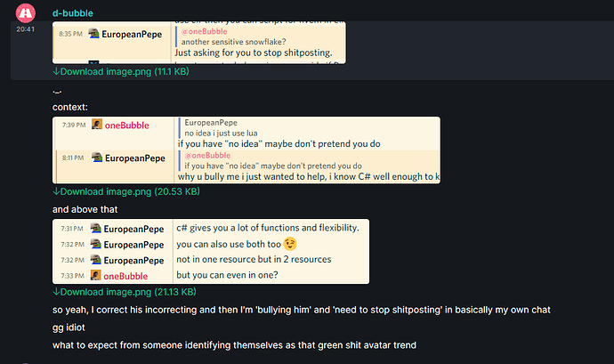Screen dimensions: 614x364
Task: Click the 'context:' message text
Action: 70,108
